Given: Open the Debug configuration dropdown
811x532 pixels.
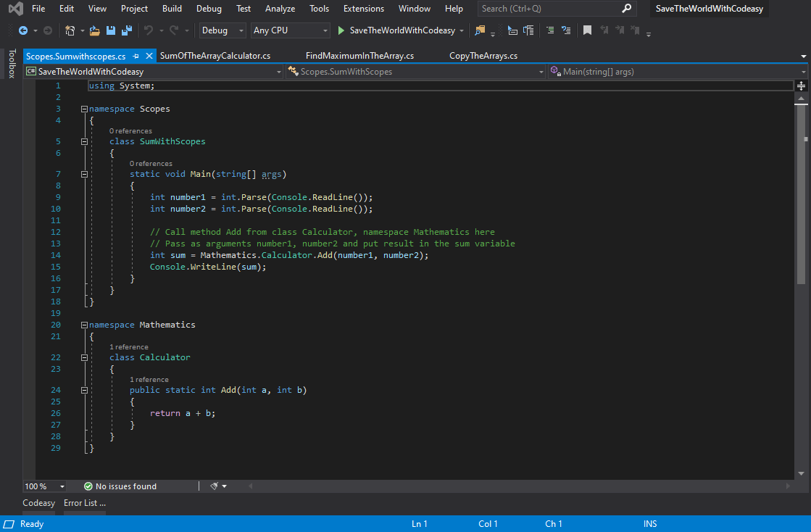Looking at the screenshot, I should pyautogui.click(x=222, y=30).
